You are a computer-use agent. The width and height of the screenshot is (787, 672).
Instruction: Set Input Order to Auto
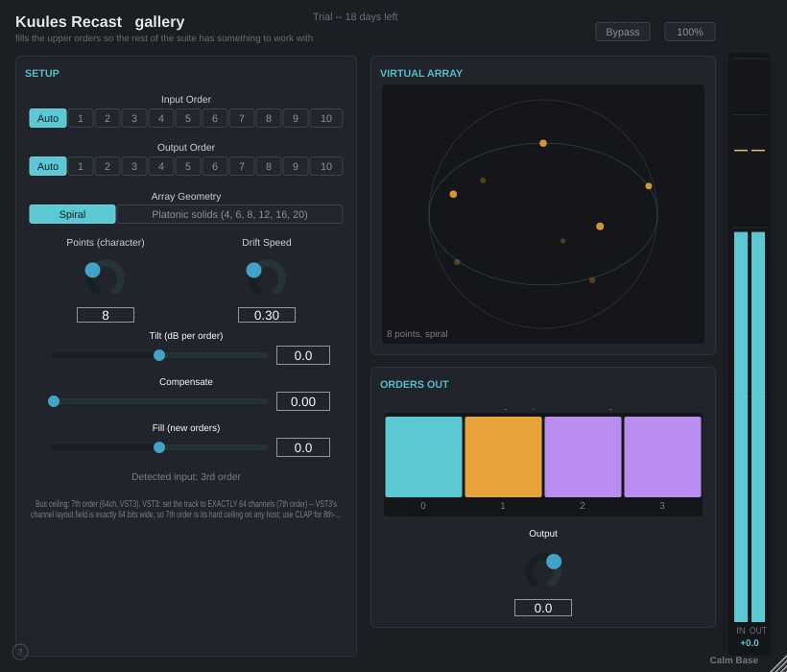(x=48, y=118)
